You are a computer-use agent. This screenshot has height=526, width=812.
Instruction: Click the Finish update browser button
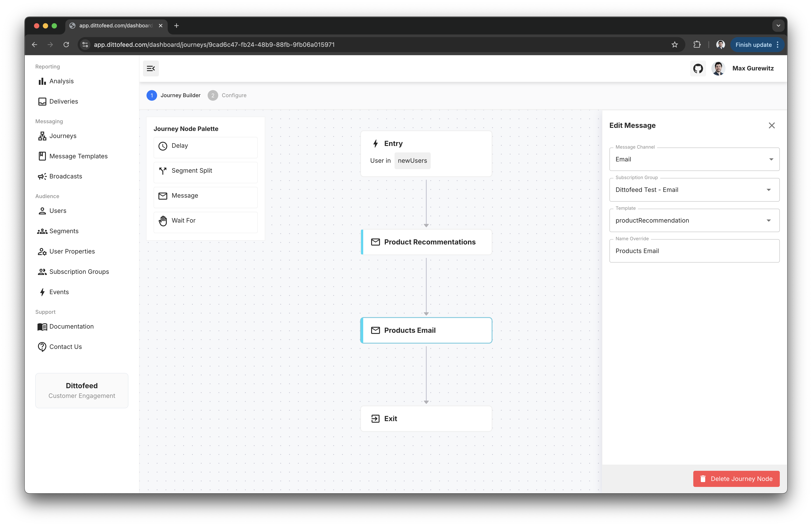point(753,45)
